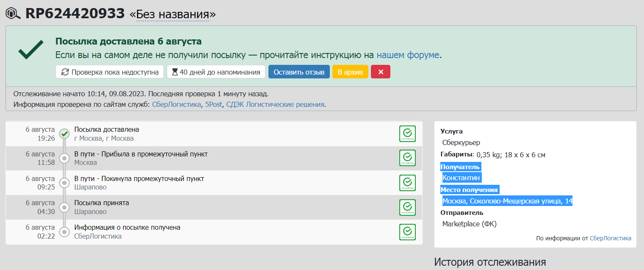Click 'Посылка доставлена 6 августа' heading
The image size is (644, 270).
tap(128, 42)
